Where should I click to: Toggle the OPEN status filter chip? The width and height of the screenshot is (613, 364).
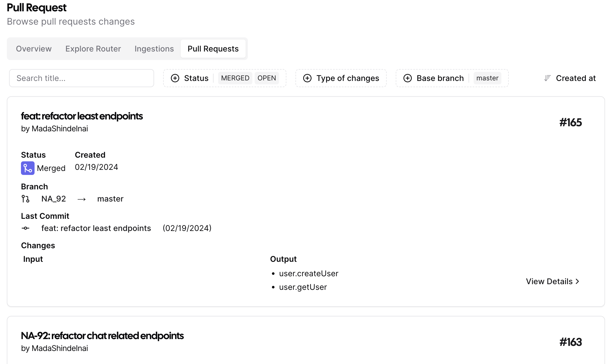pos(267,78)
